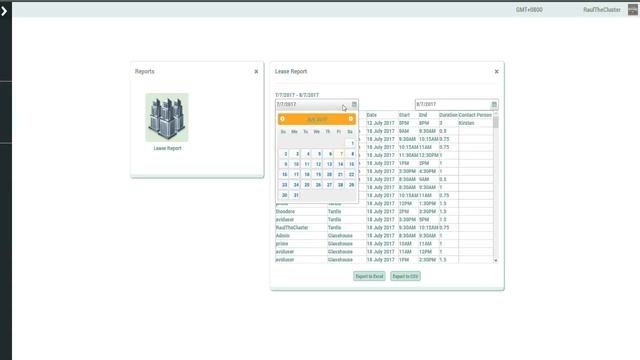Select day 5 in the calendar
The width and height of the screenshot is (640, 360).
[x=318, y=154]
